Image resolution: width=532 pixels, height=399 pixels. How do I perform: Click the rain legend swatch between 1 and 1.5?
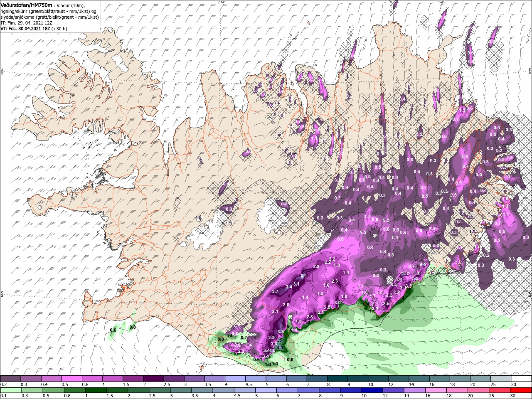[x=96, y=390]
